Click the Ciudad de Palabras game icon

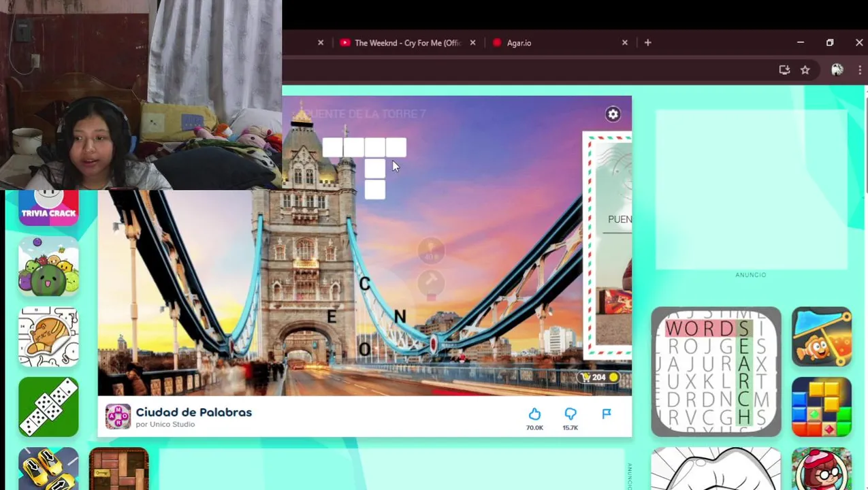point(118,416)
